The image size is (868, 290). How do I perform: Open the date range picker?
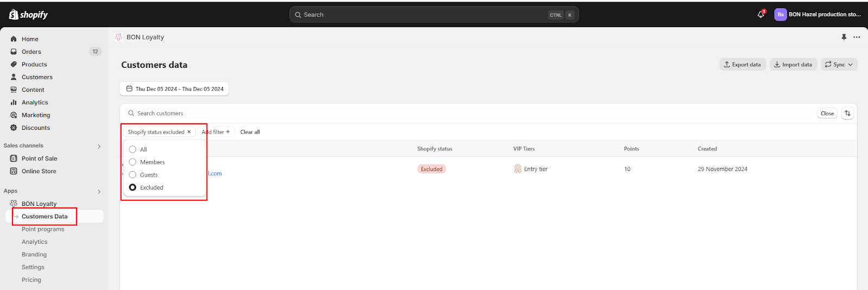pos(174,89)
